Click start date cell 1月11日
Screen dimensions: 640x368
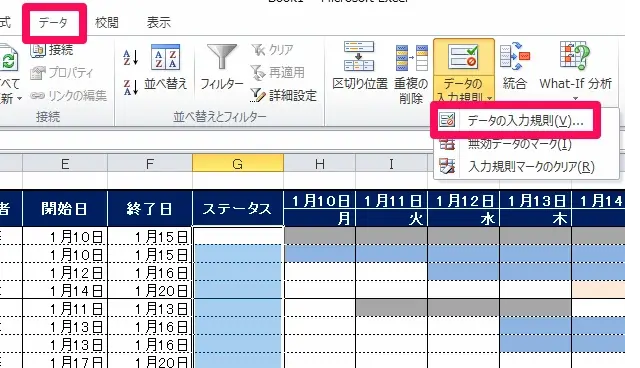65,308
